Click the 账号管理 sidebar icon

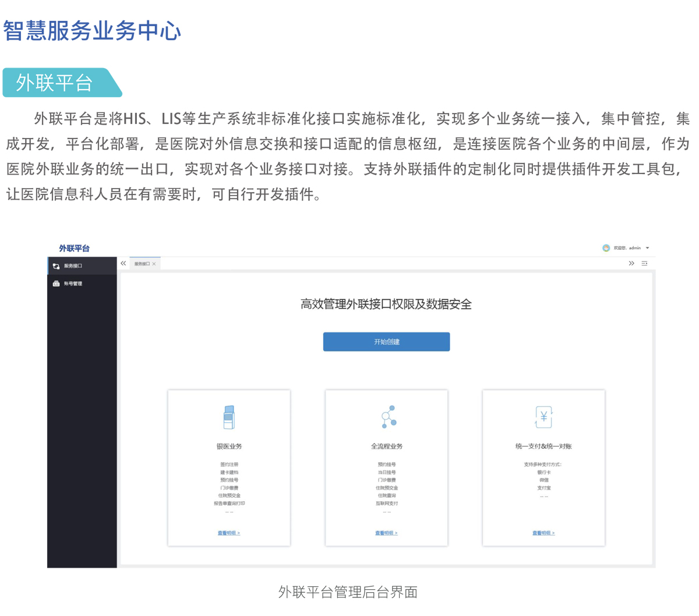[57, 284]
